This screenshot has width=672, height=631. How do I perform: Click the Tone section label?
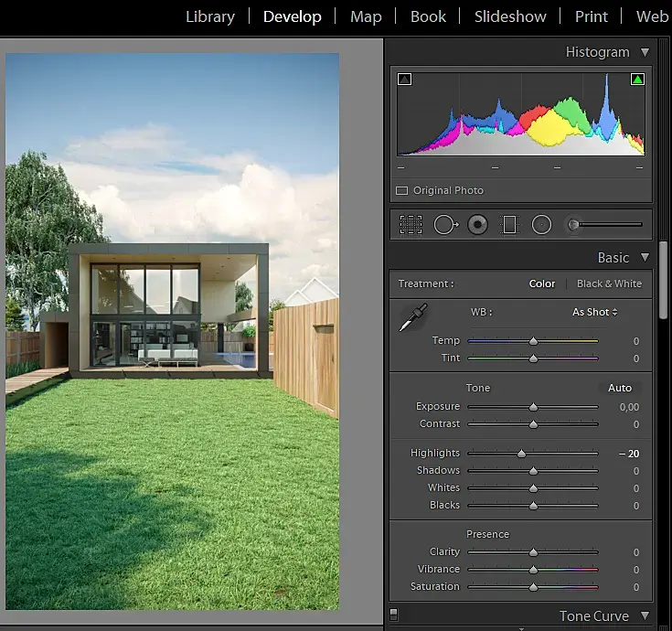478,388
